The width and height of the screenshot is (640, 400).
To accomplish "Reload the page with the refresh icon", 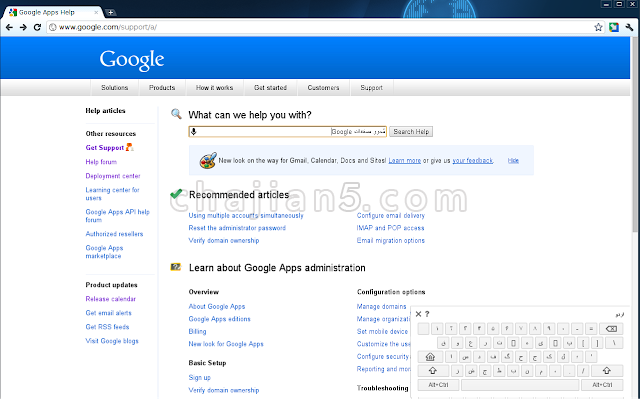I will [37, 27].
